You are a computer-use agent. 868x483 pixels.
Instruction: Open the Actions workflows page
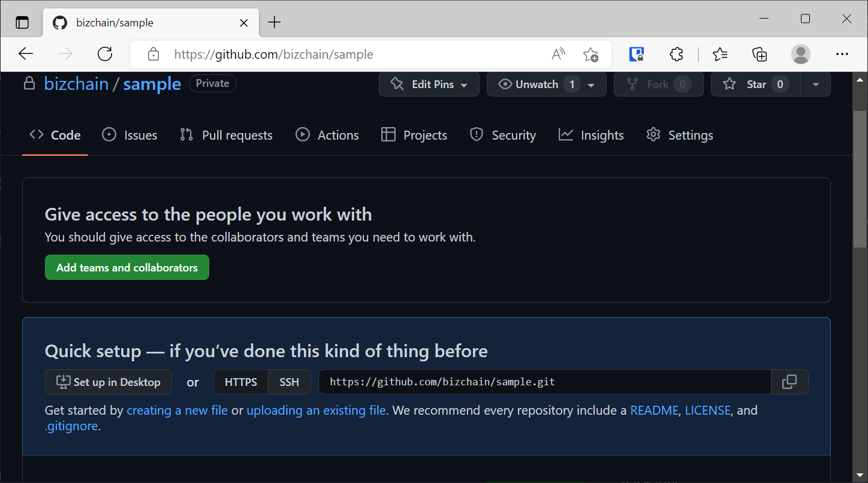pos(327,135)
